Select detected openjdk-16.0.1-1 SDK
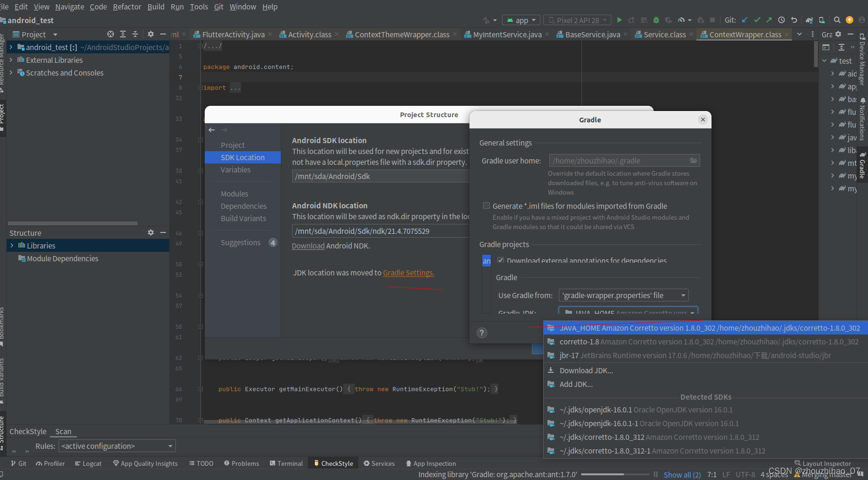This screenshot has width=868, height=480. click(x=705, y=423)
